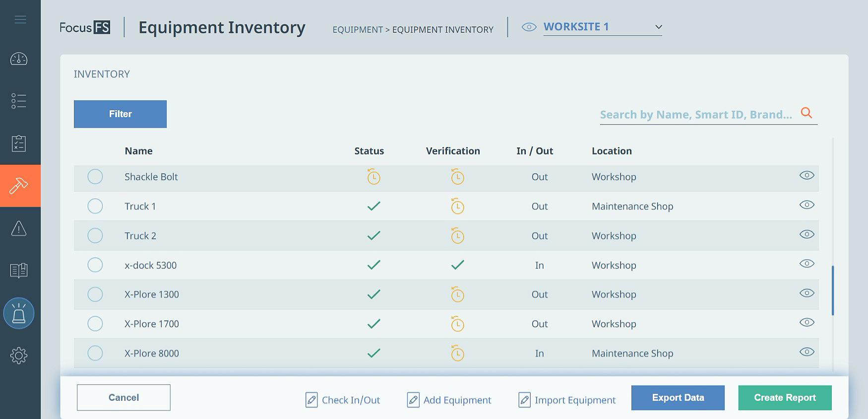Click the Create Report button
Screen dimensions: 868x419
point(785,398)
